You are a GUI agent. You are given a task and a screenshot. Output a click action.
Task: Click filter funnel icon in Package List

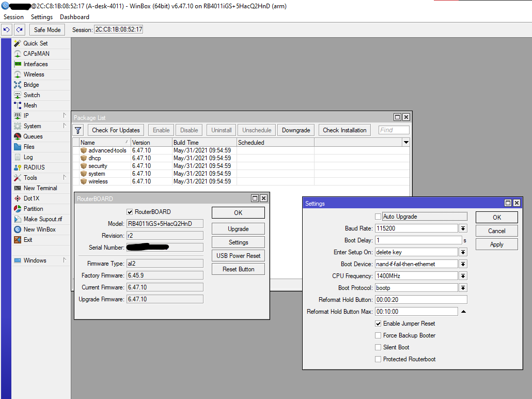[78, 130]
